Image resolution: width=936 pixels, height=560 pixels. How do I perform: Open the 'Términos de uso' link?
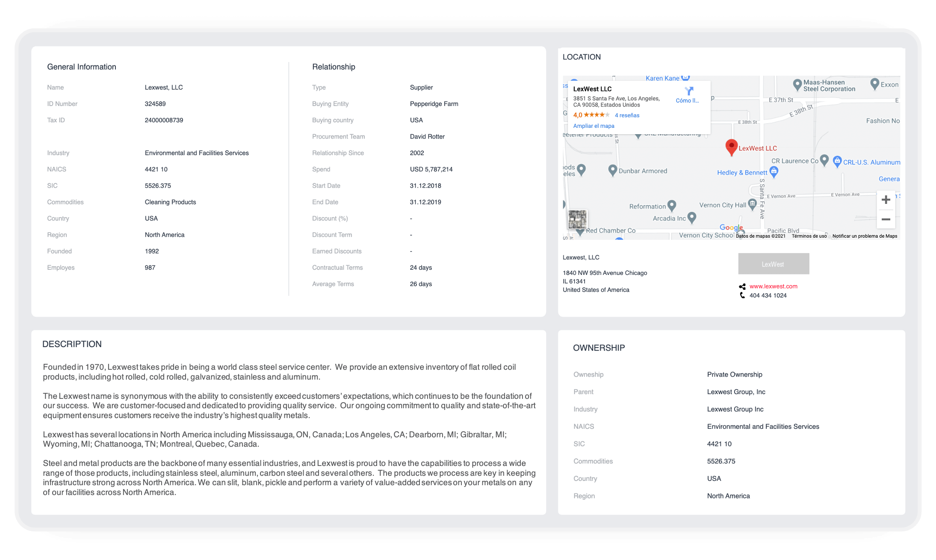coord(809,236)
